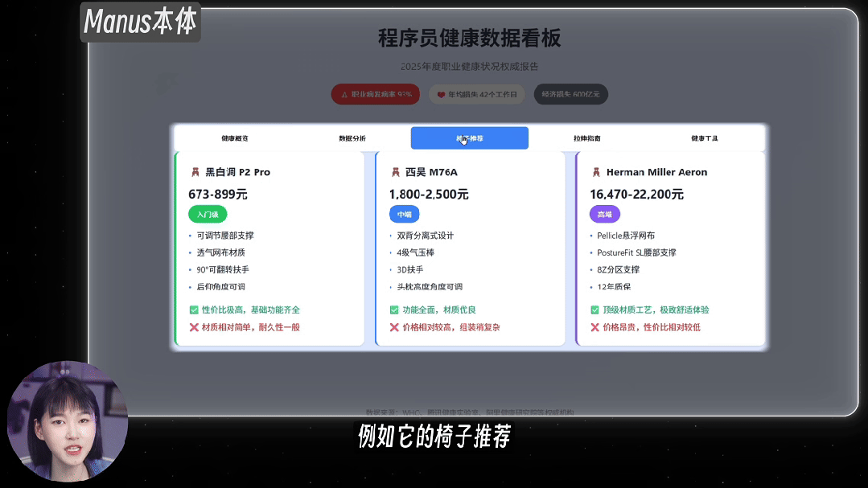Screen dimensions: 868x488
Task: Click the 双背分离式设计 feature
Action: pyautogui.click(x=425, y=236)
